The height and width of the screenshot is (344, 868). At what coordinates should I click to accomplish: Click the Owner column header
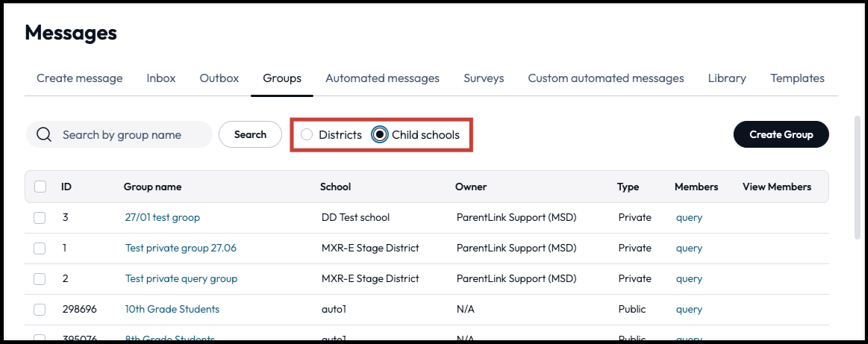[x=470, y=187]
